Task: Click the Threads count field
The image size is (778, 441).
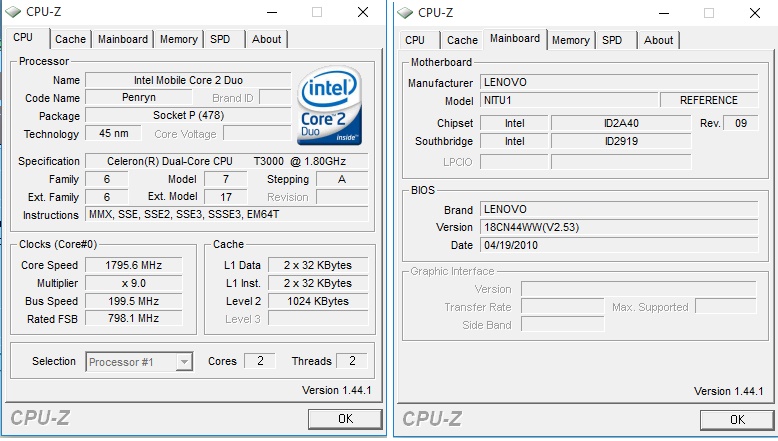Action: pos(352,361)
